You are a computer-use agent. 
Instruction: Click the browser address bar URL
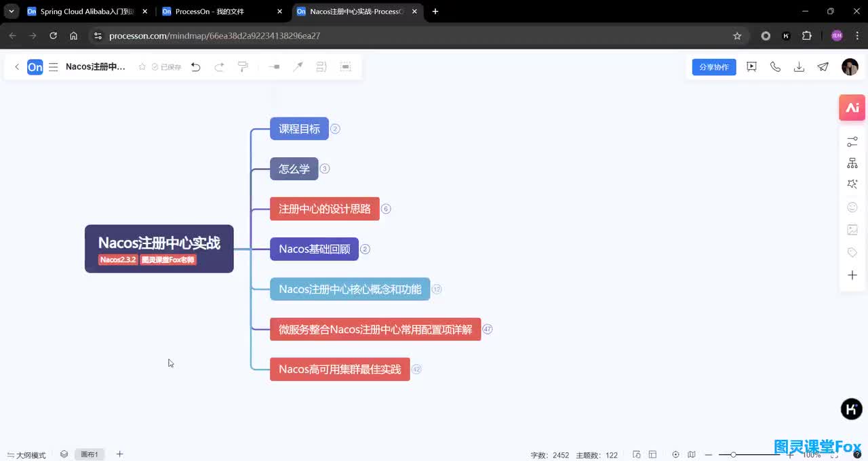[214, 36]
